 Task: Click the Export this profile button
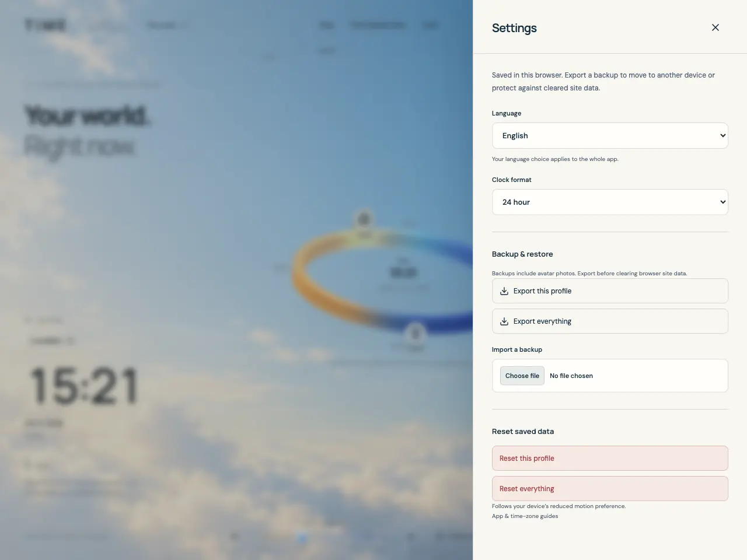[x=610, y=291]
